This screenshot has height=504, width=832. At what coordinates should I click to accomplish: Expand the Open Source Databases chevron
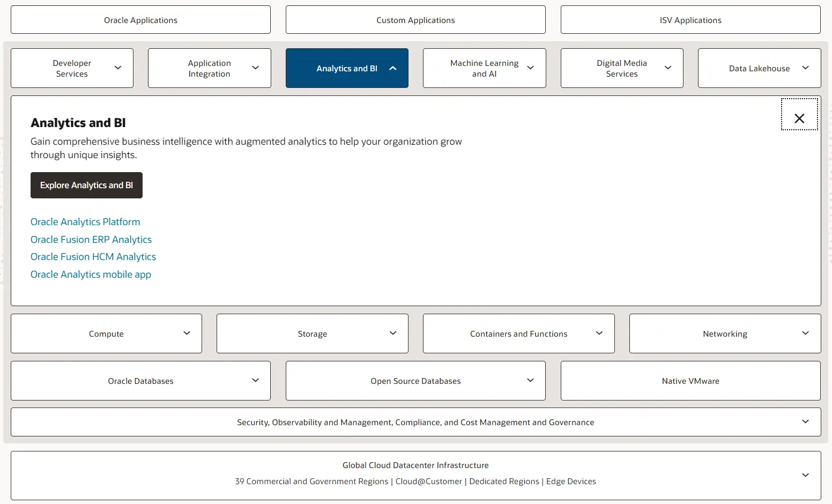[531, 380]
